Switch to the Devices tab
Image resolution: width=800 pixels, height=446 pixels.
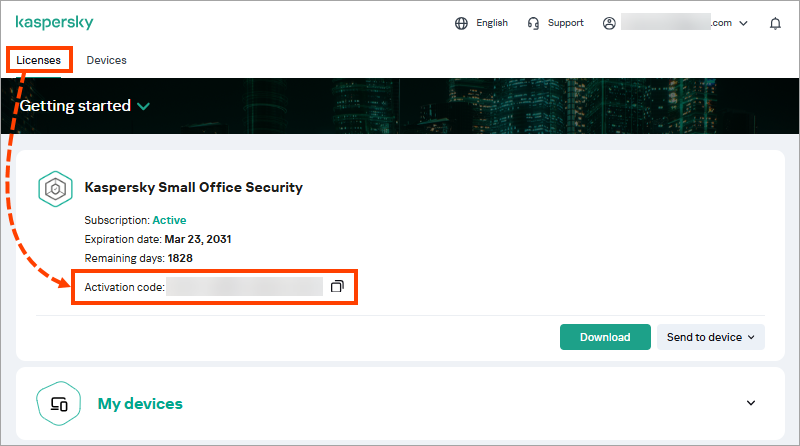tap(106, 60)
